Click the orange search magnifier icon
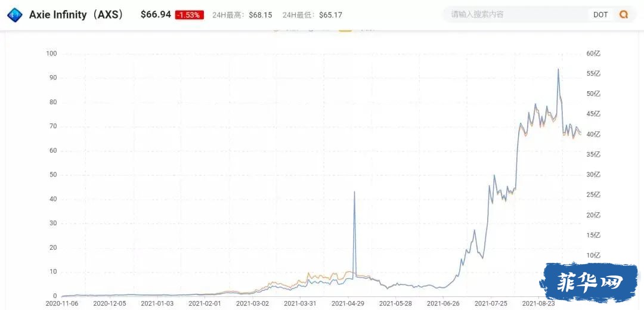644x310 pixels. [624, 15]
